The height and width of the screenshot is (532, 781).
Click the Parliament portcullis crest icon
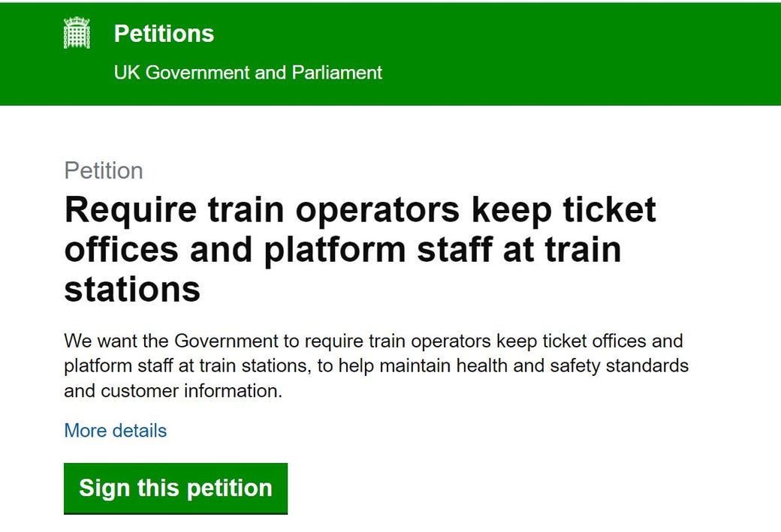click(76, 33)
